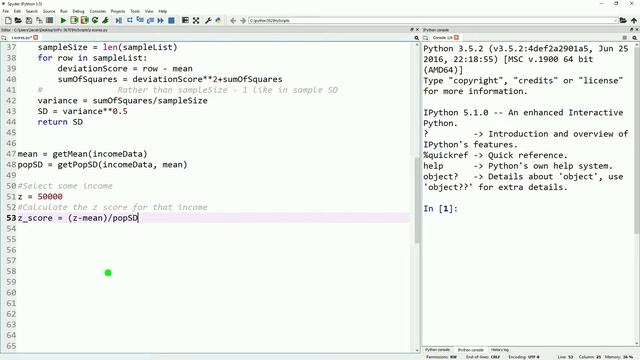Click the Memory usage status entry
The height and width of the screenshot is (360, 640).
click(x=619, y=357)
